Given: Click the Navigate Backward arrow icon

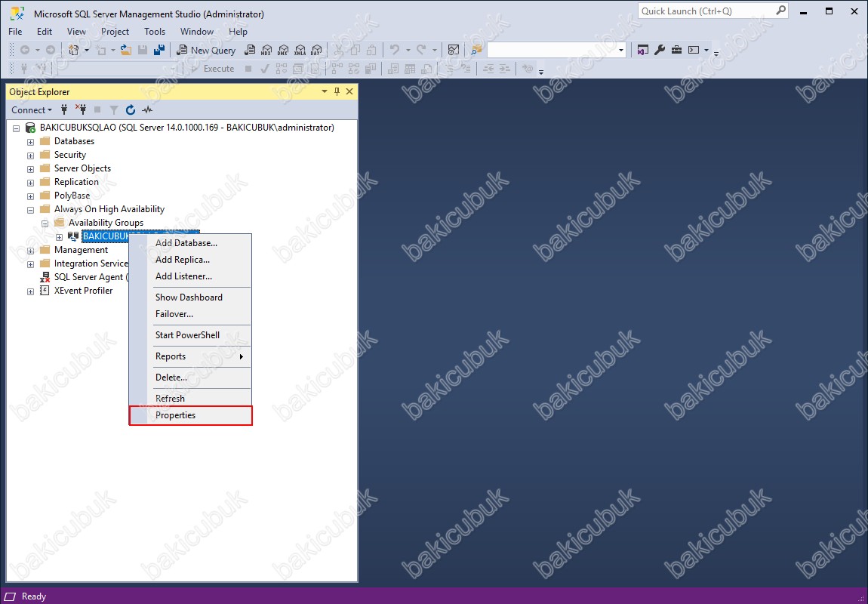Looking at the screenshot, I should [x=24, y=50].
